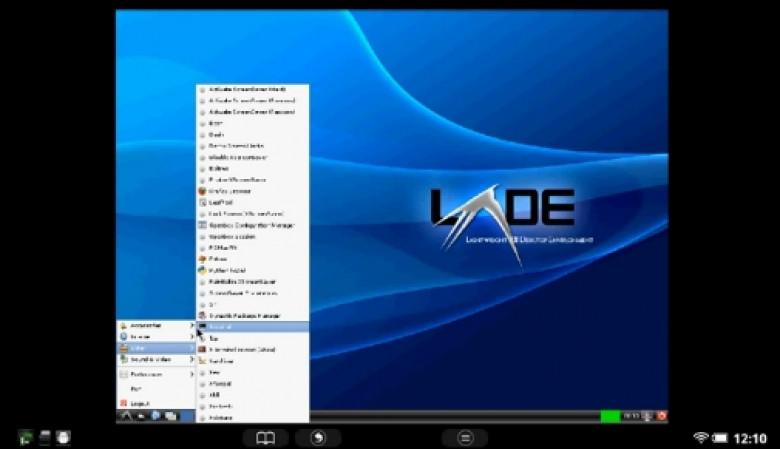Launch Synaptic Package Manager
This screenshot has width=780, height=449.
coord(253,316)
